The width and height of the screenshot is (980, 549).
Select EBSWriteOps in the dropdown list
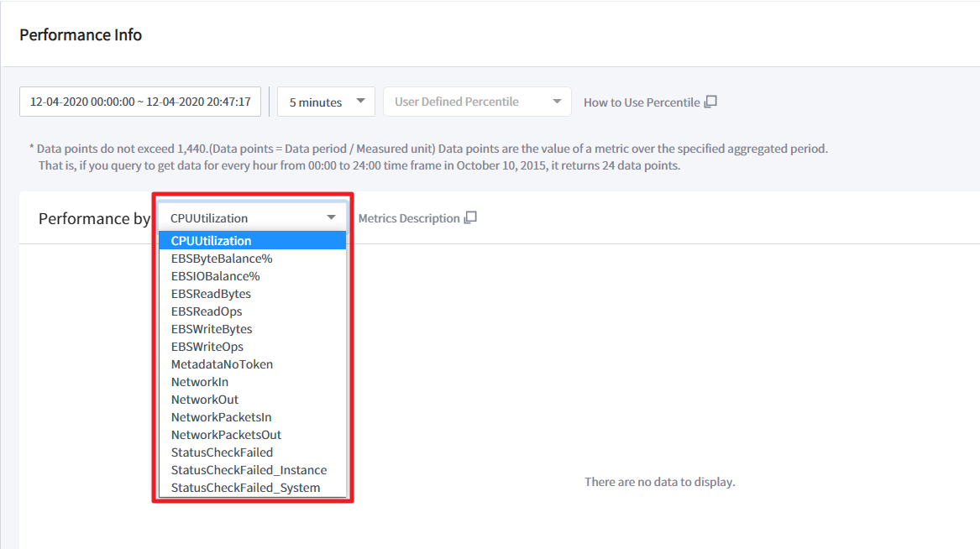click(x=207, y=347)
